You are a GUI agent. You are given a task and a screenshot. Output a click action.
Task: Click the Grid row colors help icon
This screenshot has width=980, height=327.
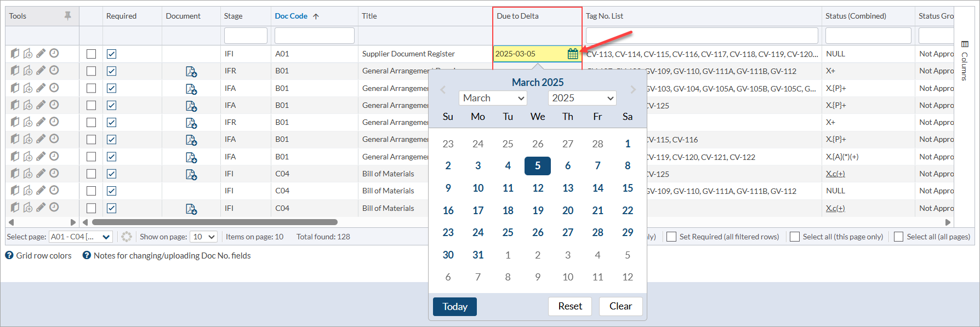(x=9, y=255)
